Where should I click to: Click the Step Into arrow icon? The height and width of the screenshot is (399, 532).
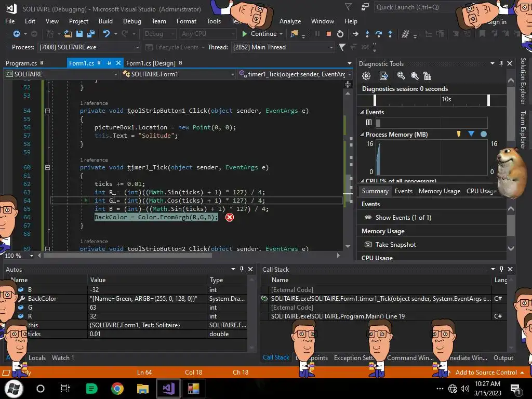coord(367,34)
